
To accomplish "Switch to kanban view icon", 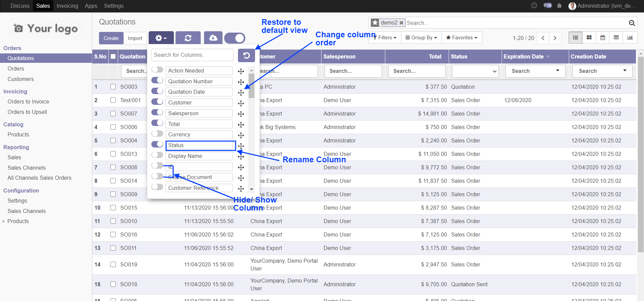I will [589, 38].
